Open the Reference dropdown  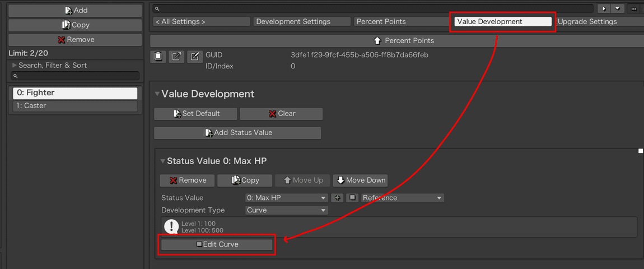tap(403, 198)
